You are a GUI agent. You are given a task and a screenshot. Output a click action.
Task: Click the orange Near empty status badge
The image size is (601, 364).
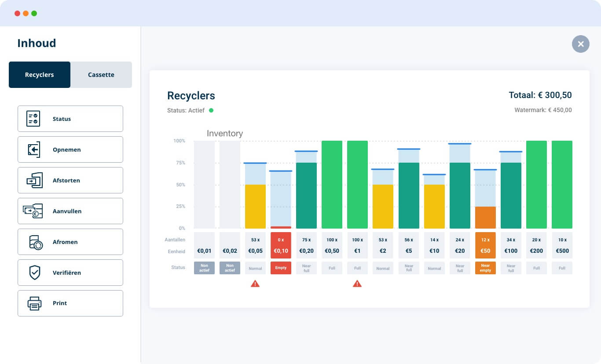[485, 268]
